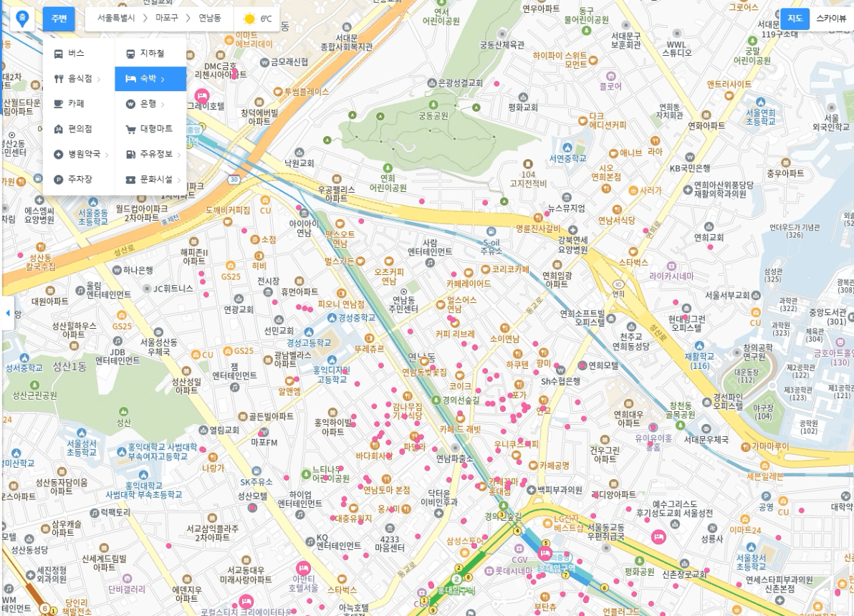This screenshot has width=854, height=616.
Task: Choose the 편의점 convenience store category
Action: 78,129
